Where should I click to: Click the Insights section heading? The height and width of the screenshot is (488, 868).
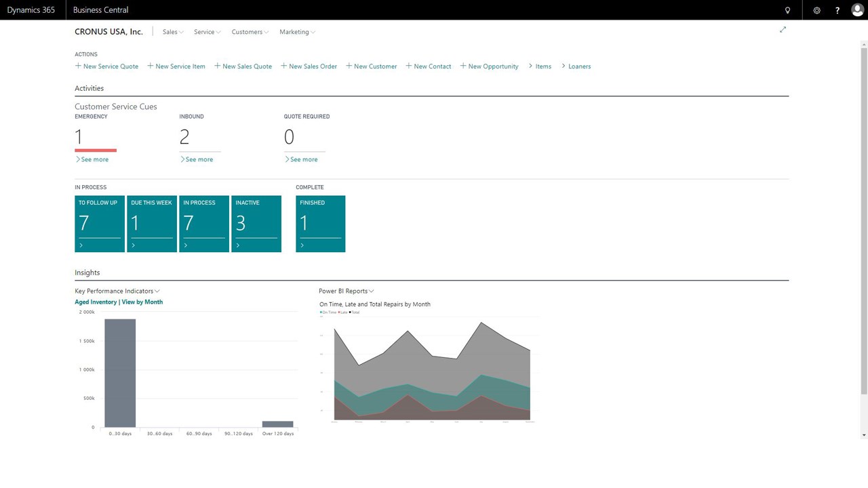(87, 272)
